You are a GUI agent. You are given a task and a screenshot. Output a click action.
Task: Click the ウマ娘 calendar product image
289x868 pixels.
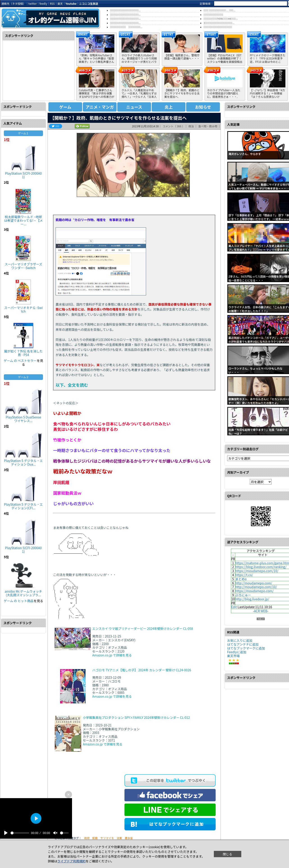pyautogui.click(x=73, y=639)
